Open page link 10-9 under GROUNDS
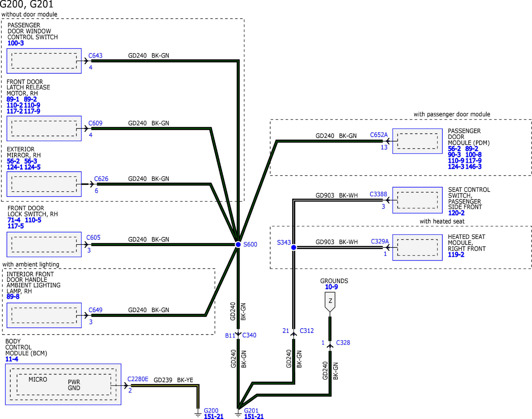 [x=331, y=287]
